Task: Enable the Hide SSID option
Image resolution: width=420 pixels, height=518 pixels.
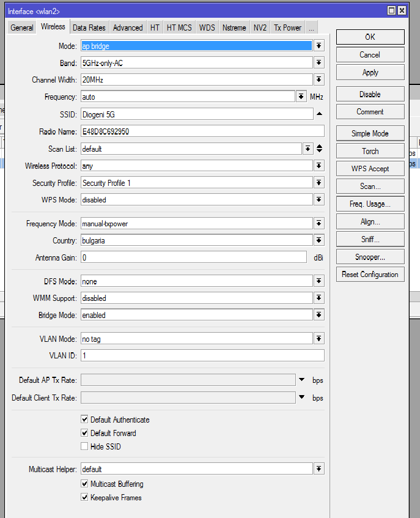Action: tap(84, 446)
